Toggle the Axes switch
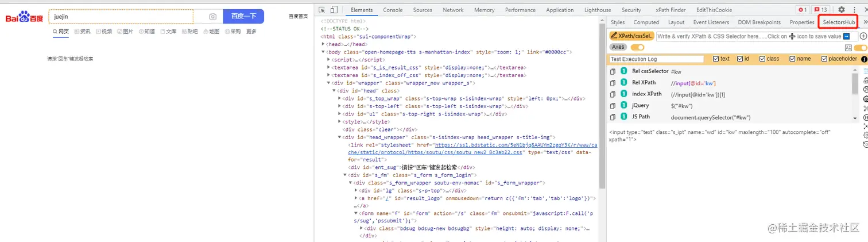 (x=637, y=47)
